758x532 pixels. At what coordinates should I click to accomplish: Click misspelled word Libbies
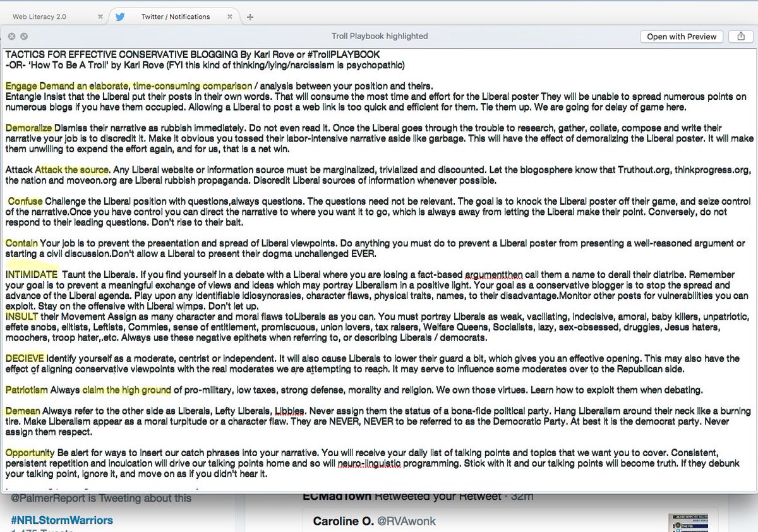[289, 411]
